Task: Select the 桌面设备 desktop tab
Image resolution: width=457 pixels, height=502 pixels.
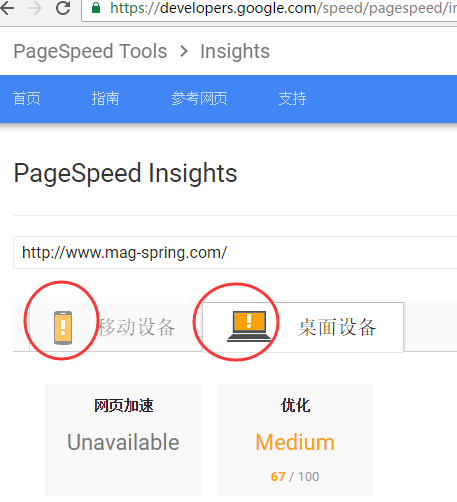Action: (303, 327)
